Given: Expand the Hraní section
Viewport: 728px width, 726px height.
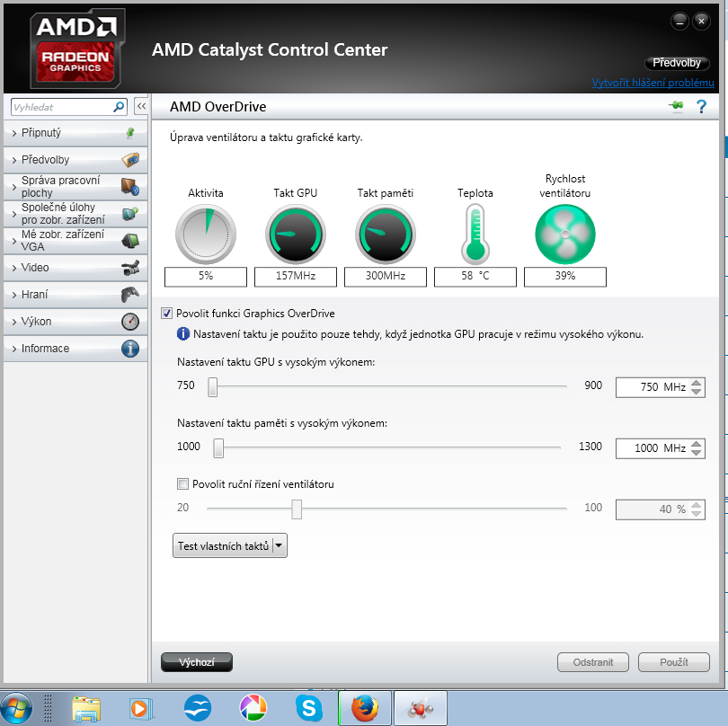Looking at the screenshot, I should [75, 295].
